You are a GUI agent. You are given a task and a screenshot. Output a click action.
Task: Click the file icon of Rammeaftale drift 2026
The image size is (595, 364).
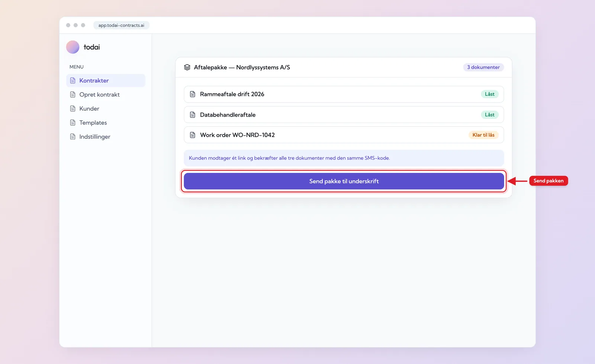coord(193,94)
